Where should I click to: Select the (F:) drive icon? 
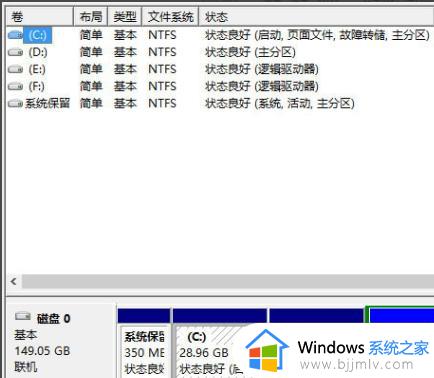click(15, 86)
